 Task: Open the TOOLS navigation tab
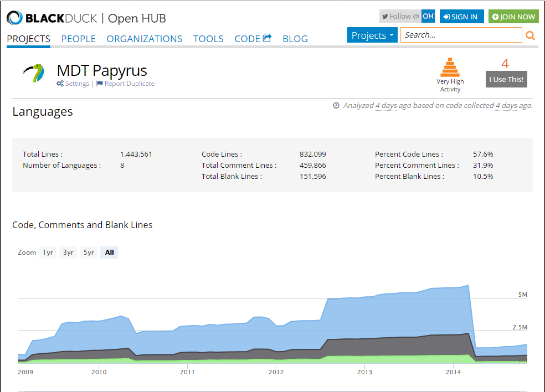(208, 39)
